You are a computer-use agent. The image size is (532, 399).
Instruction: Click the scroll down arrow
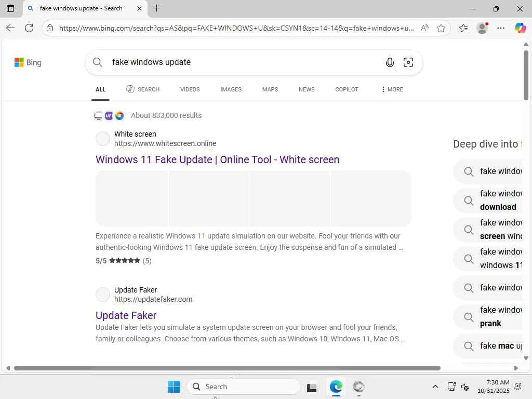click(526, 358)
